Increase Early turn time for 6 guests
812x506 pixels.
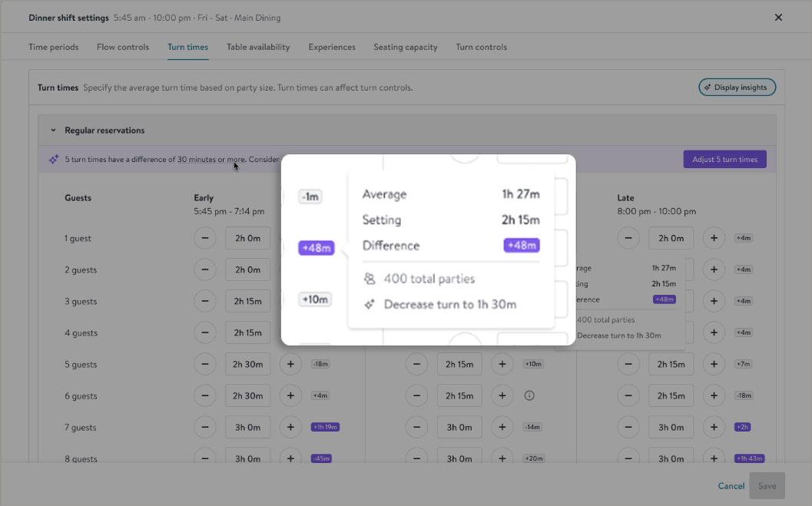(x=290, y=395)
